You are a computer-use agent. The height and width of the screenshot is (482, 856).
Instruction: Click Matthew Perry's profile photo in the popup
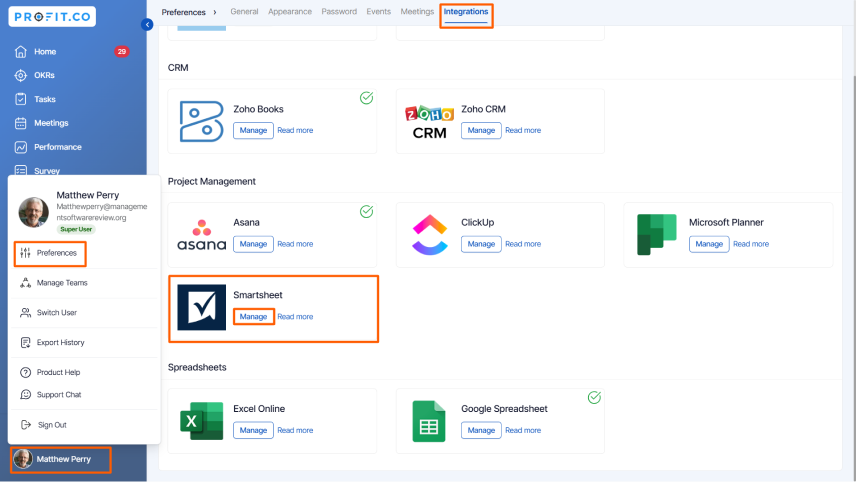(x=33, y=212)
